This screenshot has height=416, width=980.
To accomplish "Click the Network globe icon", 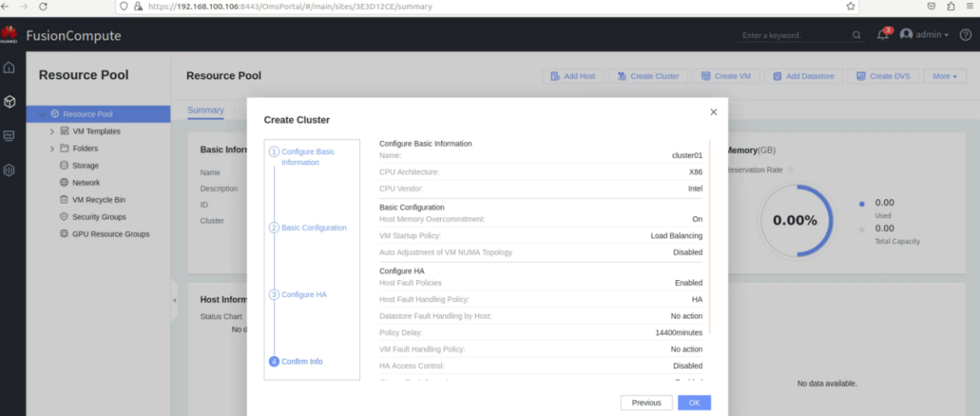I will (64, 182).
